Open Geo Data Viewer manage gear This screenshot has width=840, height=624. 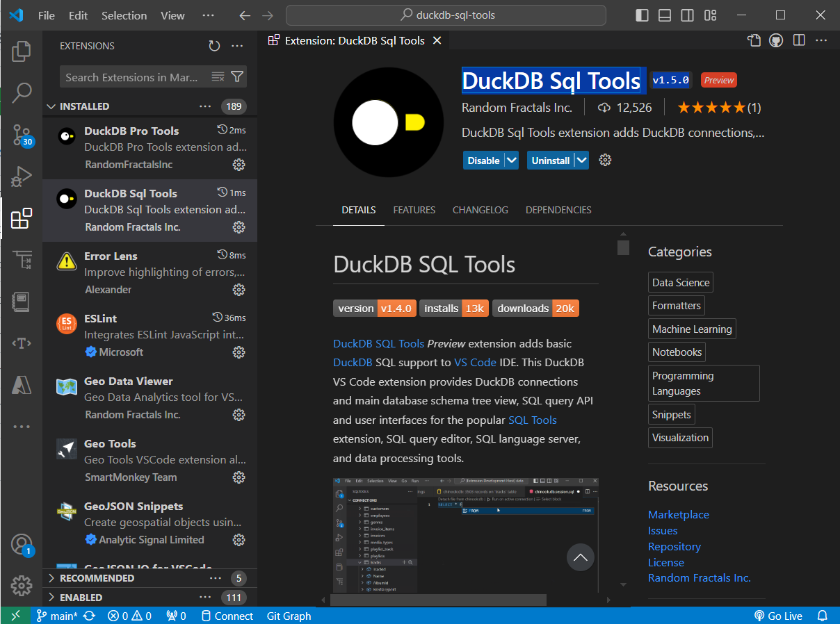click(239, 415)
